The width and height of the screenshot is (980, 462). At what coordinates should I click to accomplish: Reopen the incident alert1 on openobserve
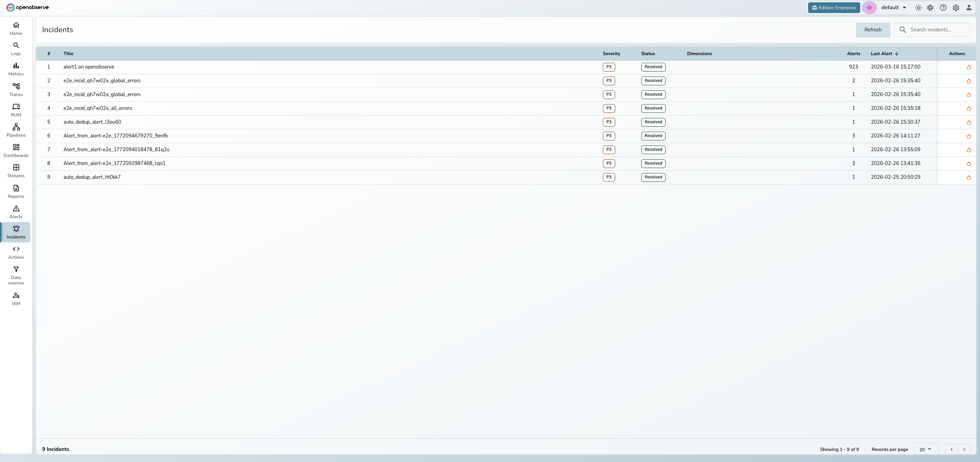click(x=969, y=67)
